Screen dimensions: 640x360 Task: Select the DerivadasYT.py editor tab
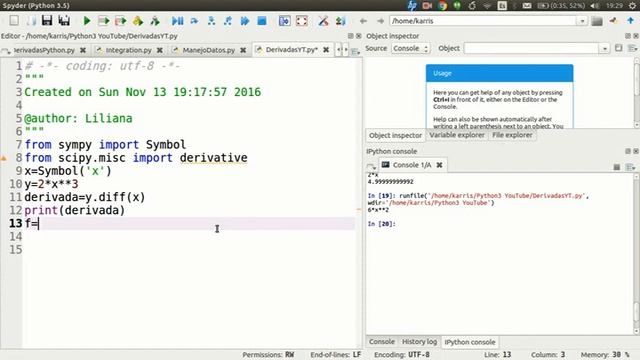pos(291,50)
